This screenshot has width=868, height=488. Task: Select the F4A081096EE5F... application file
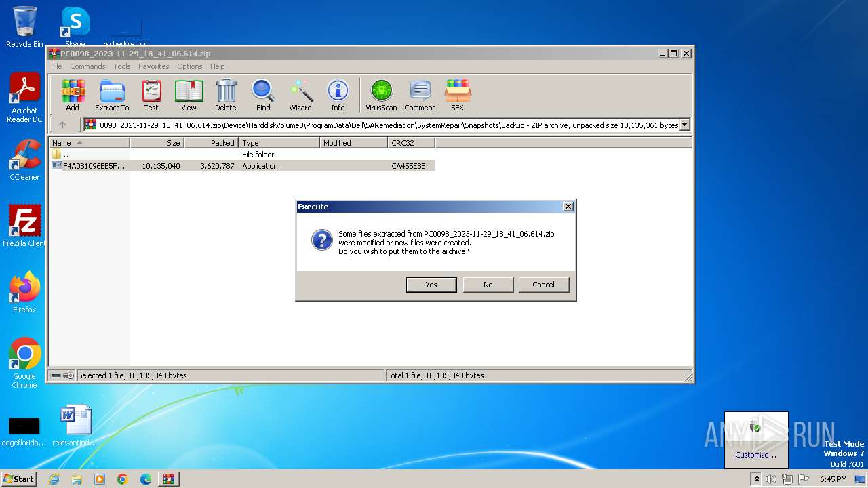point(242,166)
